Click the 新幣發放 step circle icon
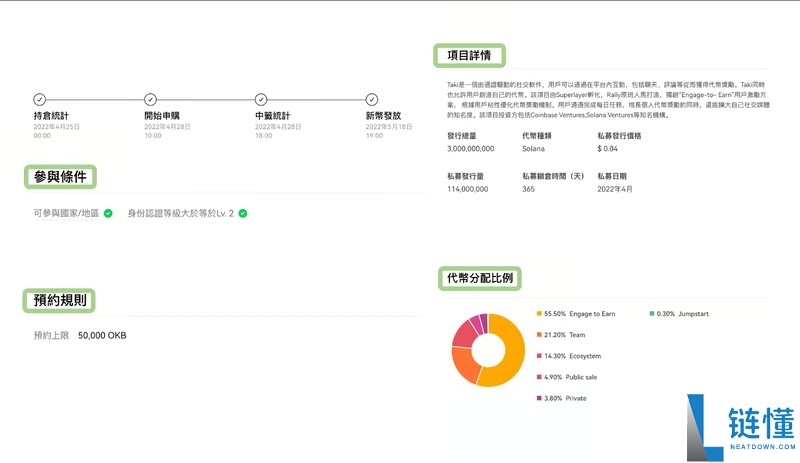The width and height of the screenshot is (800, 463). pos(371,99)
